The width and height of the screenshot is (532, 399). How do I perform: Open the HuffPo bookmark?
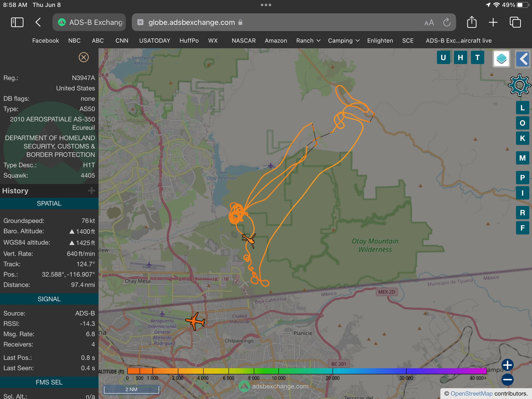[x=189, y=41]
